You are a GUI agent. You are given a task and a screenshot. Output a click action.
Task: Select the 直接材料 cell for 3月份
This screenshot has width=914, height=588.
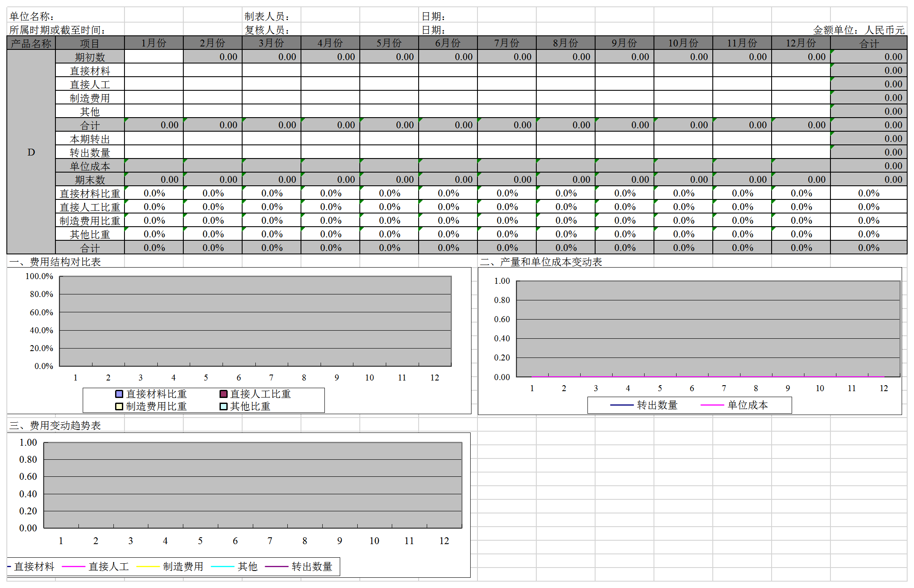pos(272,70)
